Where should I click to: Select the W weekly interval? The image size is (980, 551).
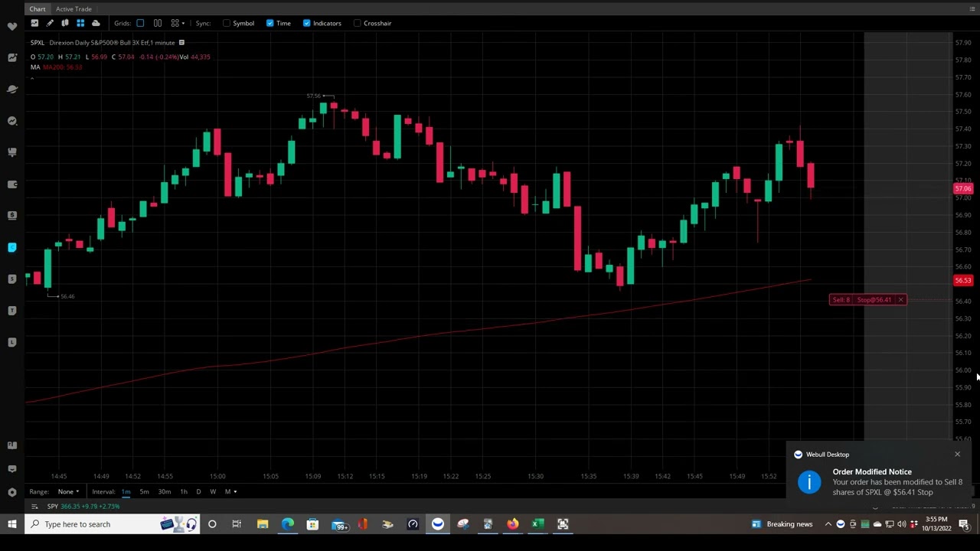tap(213, 491)
